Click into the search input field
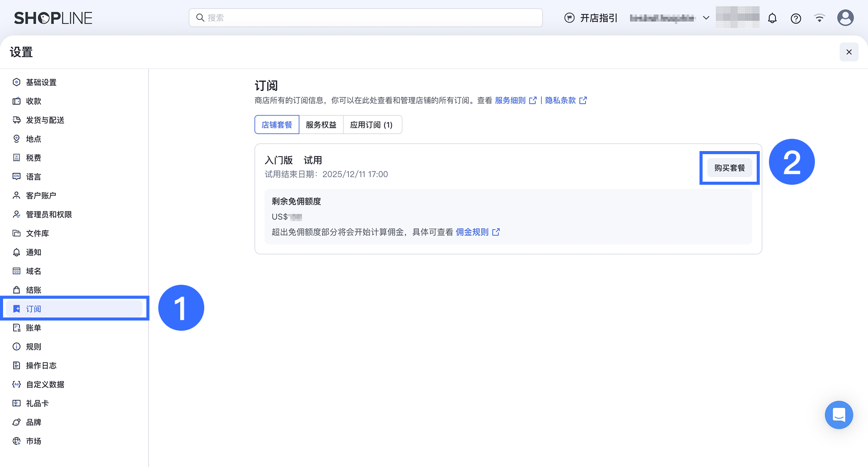The width and height of the screenshot is (868, 467). pyautogui.click(x=366, y=18)
